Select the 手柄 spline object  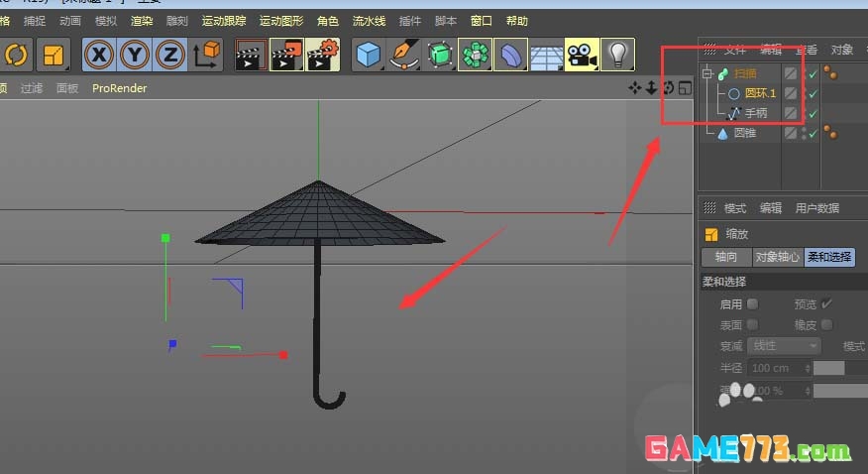point(756,113)
